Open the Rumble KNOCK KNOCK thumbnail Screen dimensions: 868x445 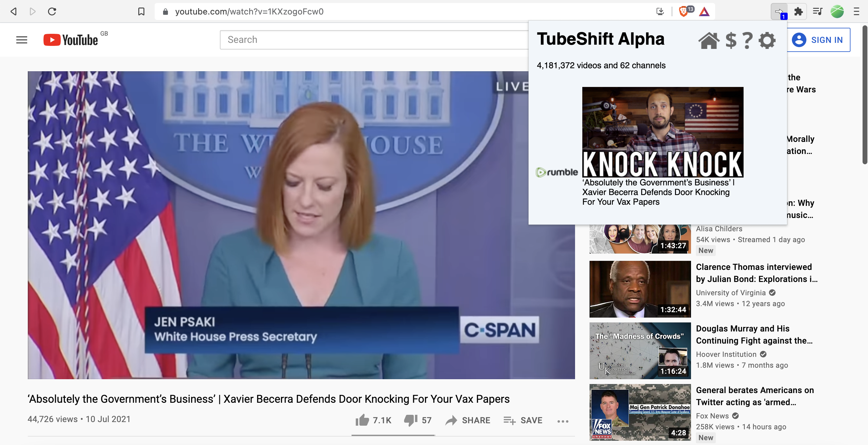click(663, 132)
